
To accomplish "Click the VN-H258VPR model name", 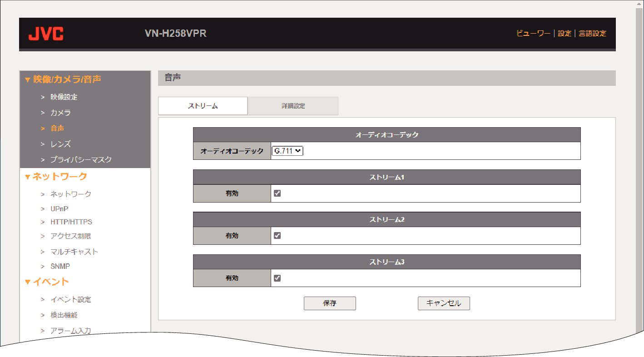I will pos(176,34).
